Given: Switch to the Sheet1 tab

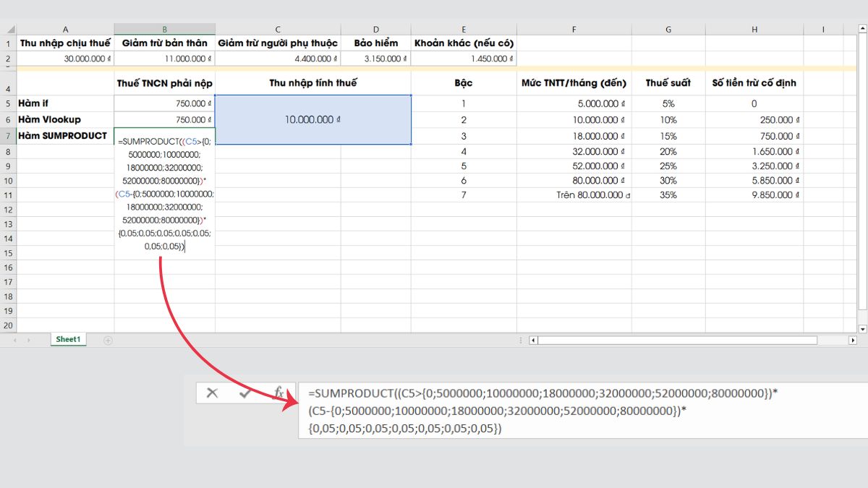Looking at the screenshot, I should pos(68,340).
